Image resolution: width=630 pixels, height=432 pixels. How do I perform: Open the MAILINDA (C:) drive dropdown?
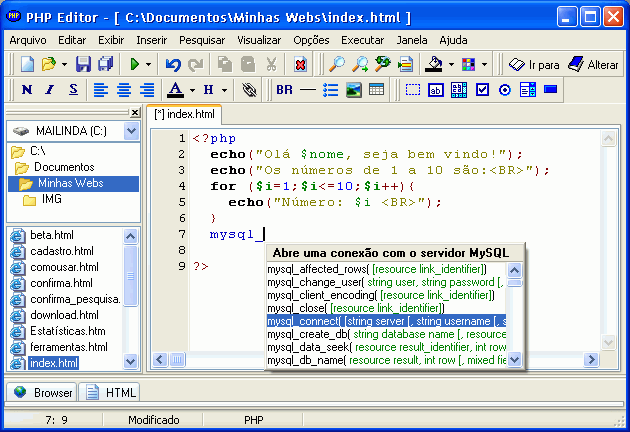point(131,131)
